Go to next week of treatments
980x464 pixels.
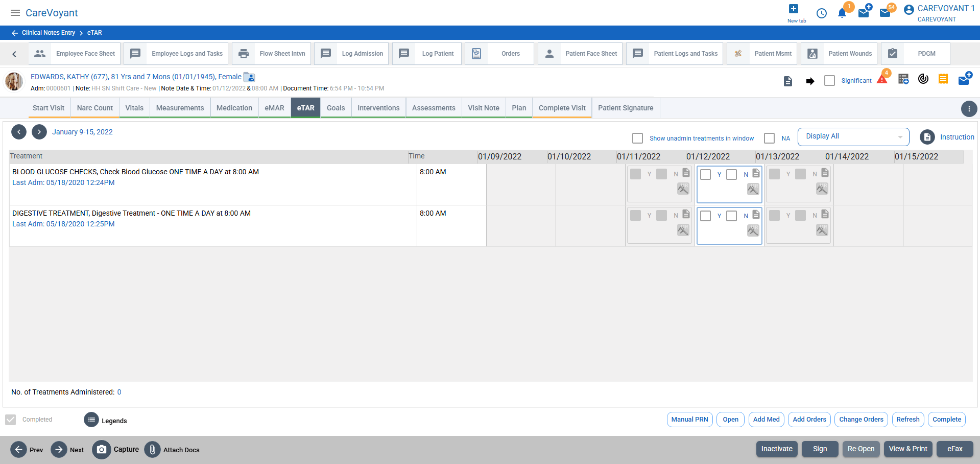click(39, 132)
